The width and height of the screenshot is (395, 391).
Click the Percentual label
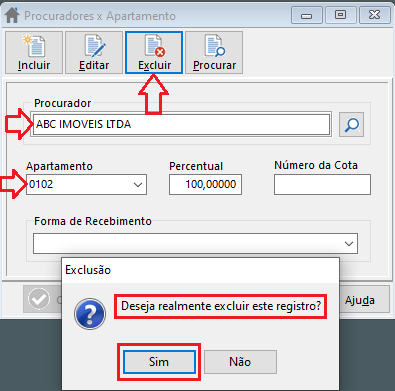tap(196, 166)
